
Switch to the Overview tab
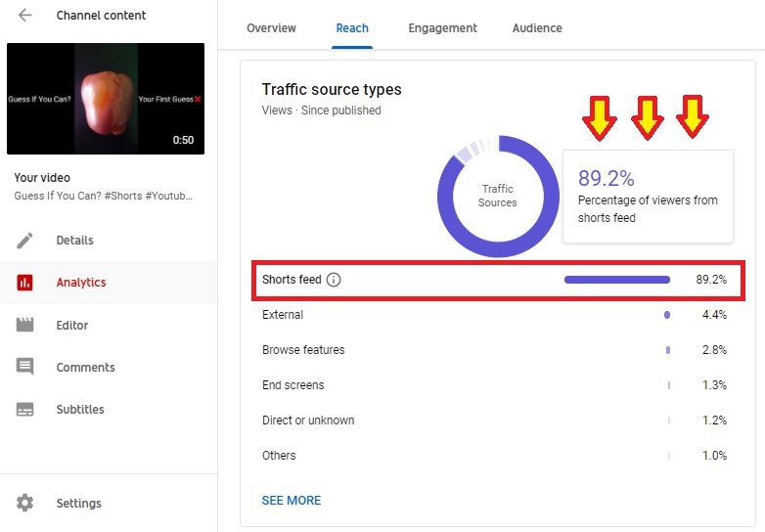271,28
